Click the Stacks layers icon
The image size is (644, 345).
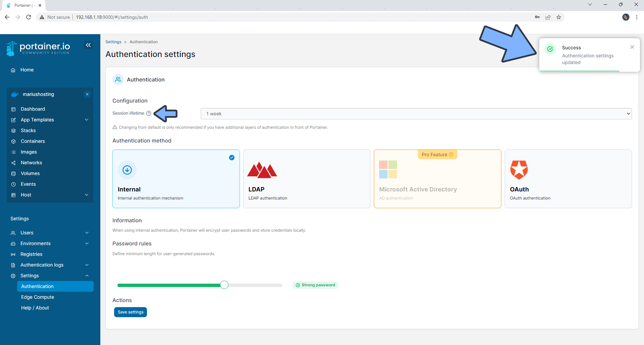pos(13,131)
